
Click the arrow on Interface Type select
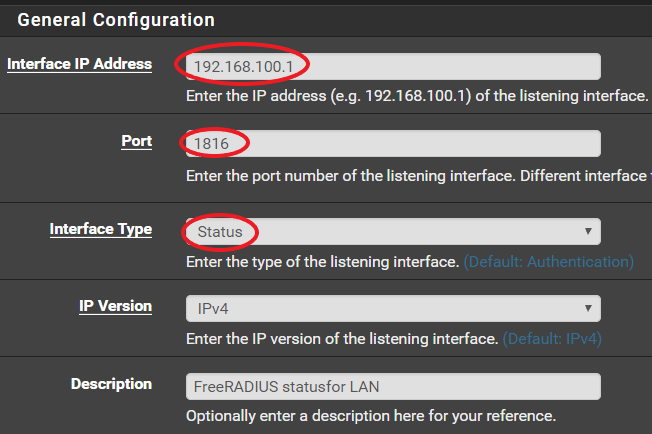coord(587,231)
